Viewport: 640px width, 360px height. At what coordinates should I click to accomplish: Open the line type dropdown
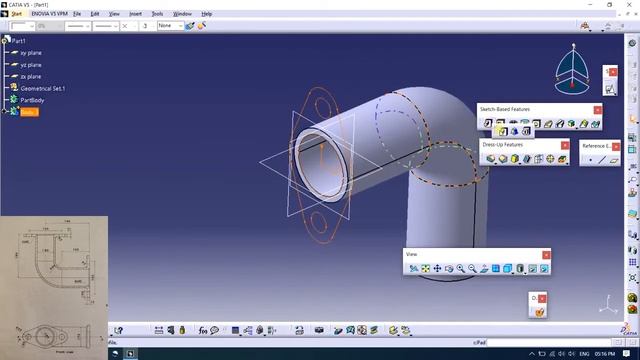[106, 26]
